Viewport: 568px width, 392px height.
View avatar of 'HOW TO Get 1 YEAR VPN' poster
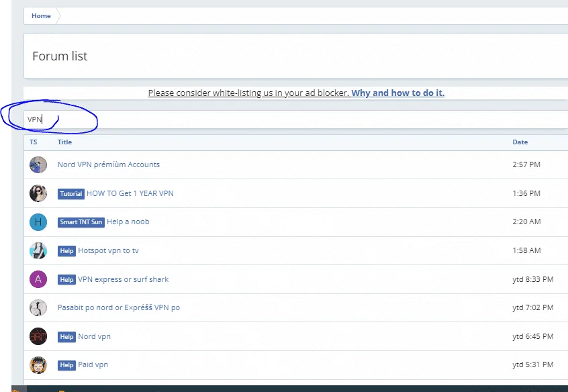pos(38,193)
